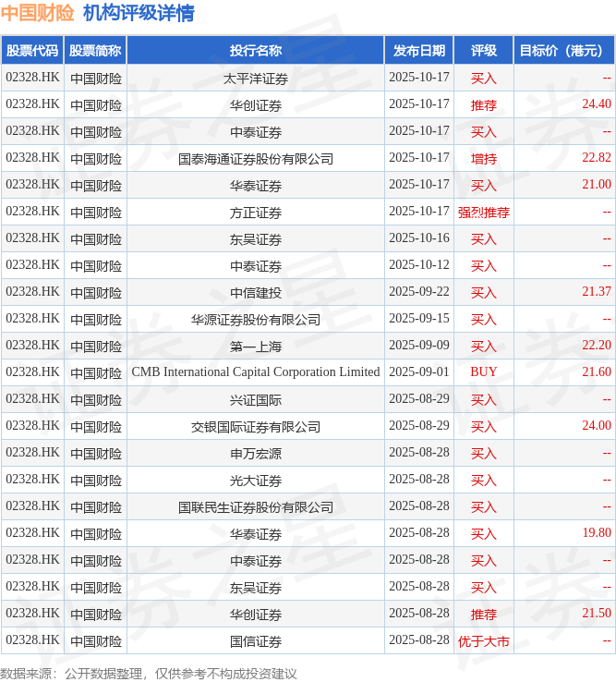Click the 中国财险 title text
The width and height of the screenshot is (616, 682).
click(37, 13)
